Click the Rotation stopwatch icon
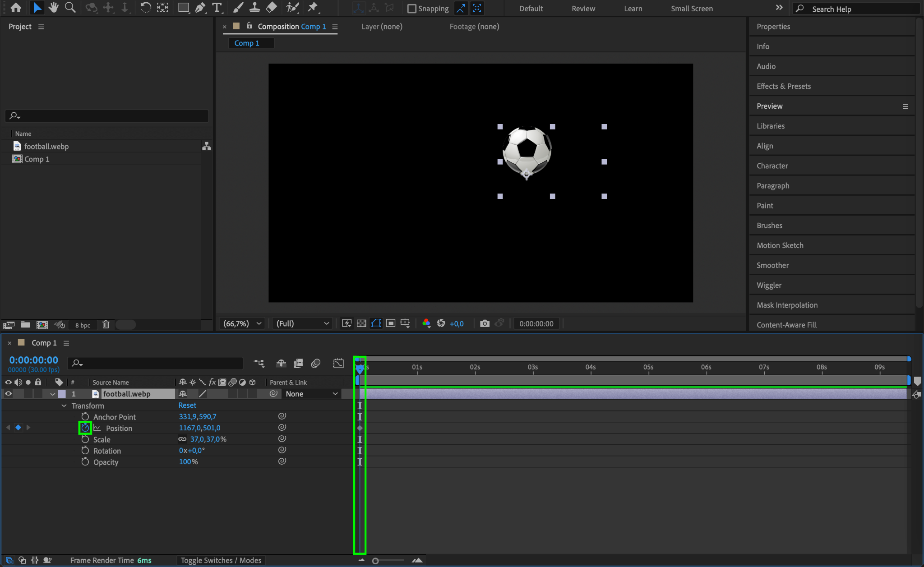Viewport: 924px width, 567px height. tap(85, 450)
